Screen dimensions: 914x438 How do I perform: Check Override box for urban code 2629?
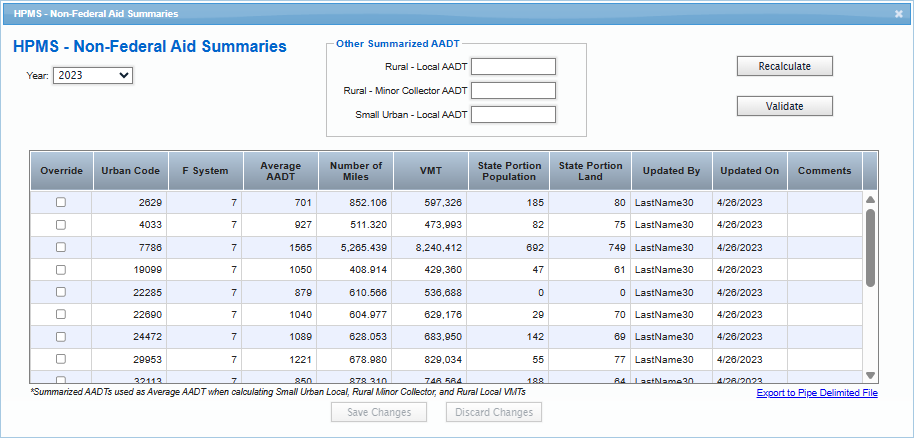click(x=61, y=202)
